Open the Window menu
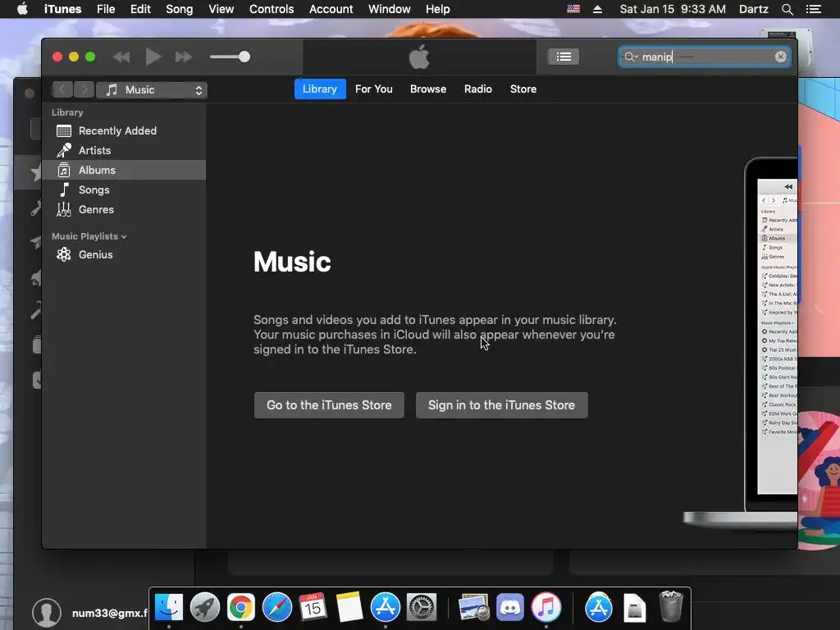The width and height of the screenshot is (840, 630). pyautogui.click(x=390, y=9)
